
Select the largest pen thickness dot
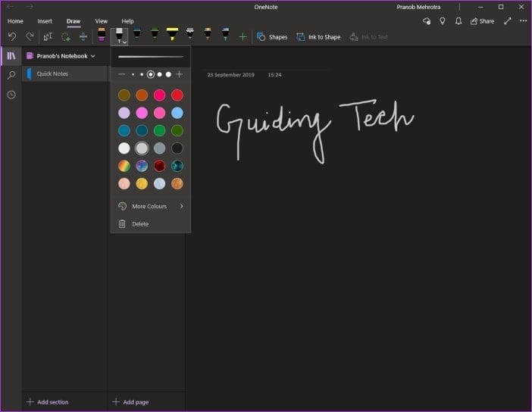168,74
